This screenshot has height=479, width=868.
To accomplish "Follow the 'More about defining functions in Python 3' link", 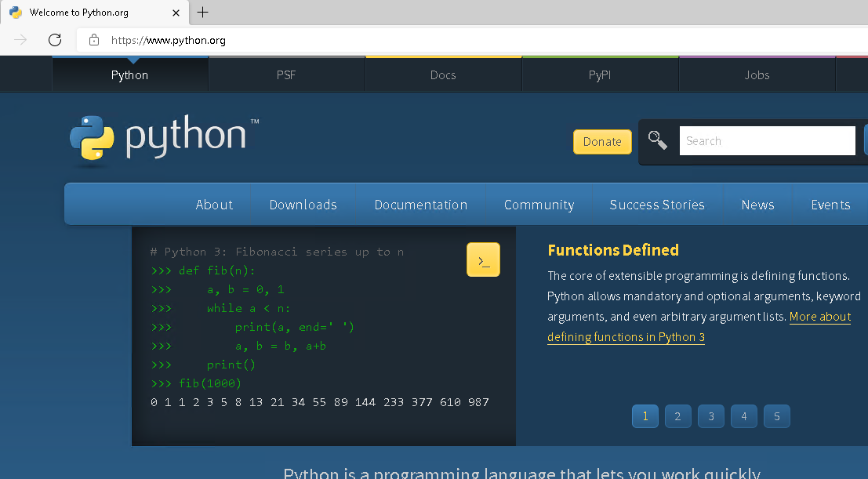I will click(x=699, y=327).
